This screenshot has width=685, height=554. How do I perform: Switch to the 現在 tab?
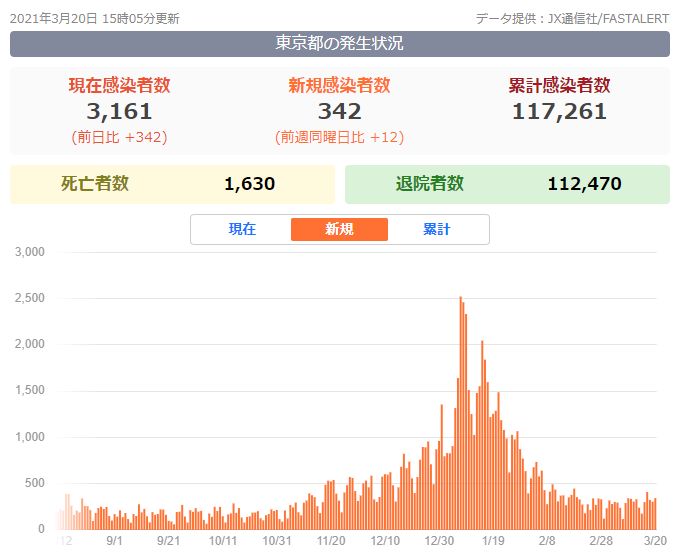click(242, 229)
